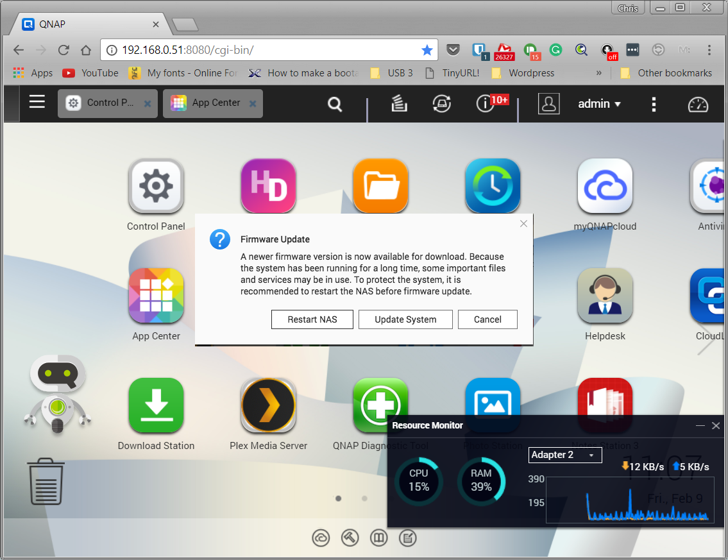The image size is (728, 560).
Task: Click the Pocket extension icon
Action: pyautogui.click(x=453, y=49)
